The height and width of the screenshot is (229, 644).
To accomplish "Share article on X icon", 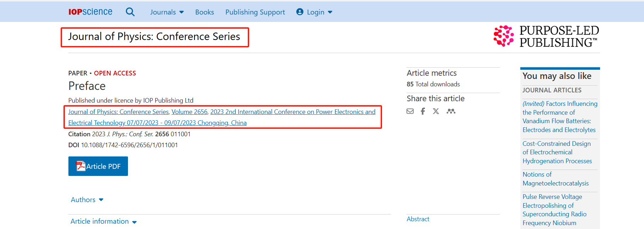I will pos(436,111).
